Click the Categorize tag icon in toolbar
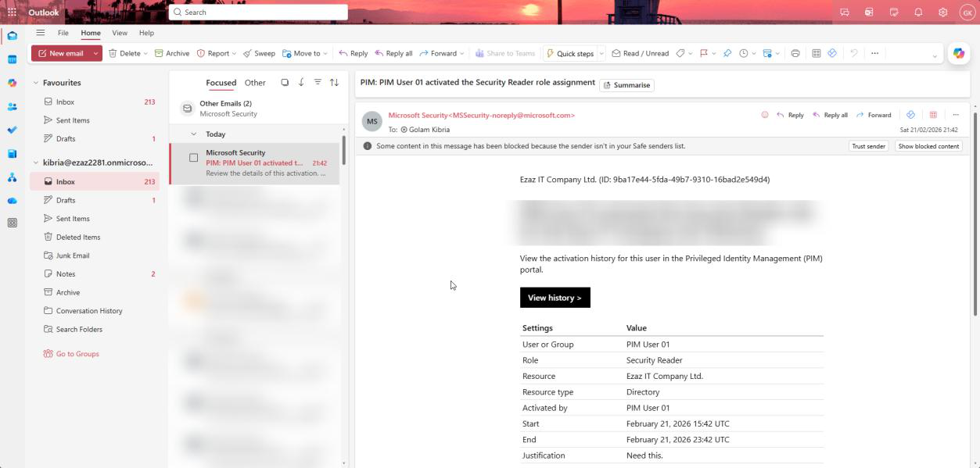980x468 pixels. pyautogui.click(x=680, y=53)
